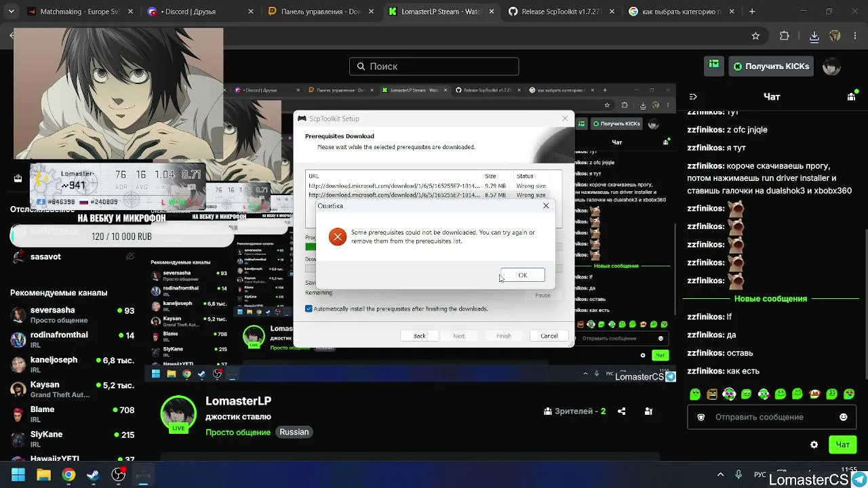Open the Kaysan recommended channel

(71, 390)
